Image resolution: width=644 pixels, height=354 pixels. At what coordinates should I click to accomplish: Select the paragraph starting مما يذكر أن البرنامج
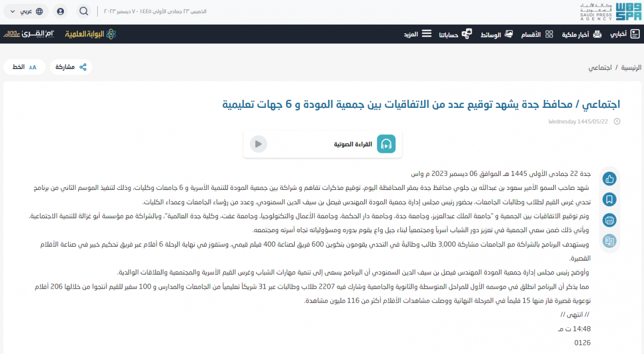312,286
